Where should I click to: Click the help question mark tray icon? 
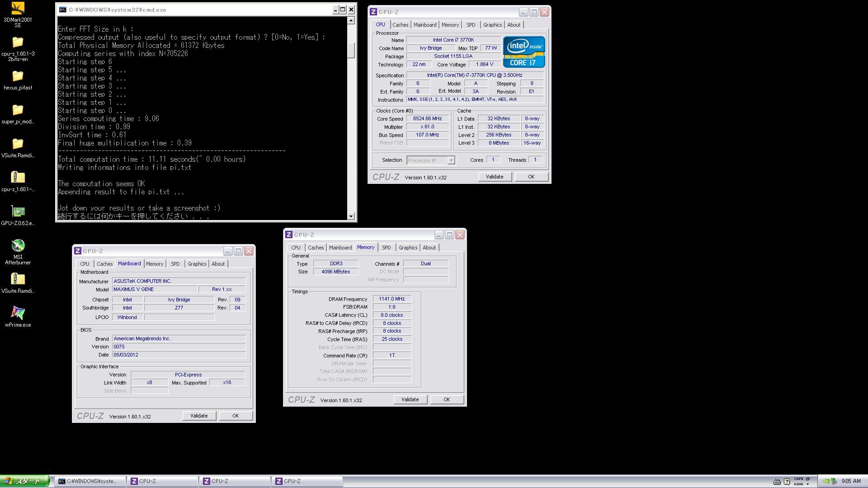coord(787,482)
